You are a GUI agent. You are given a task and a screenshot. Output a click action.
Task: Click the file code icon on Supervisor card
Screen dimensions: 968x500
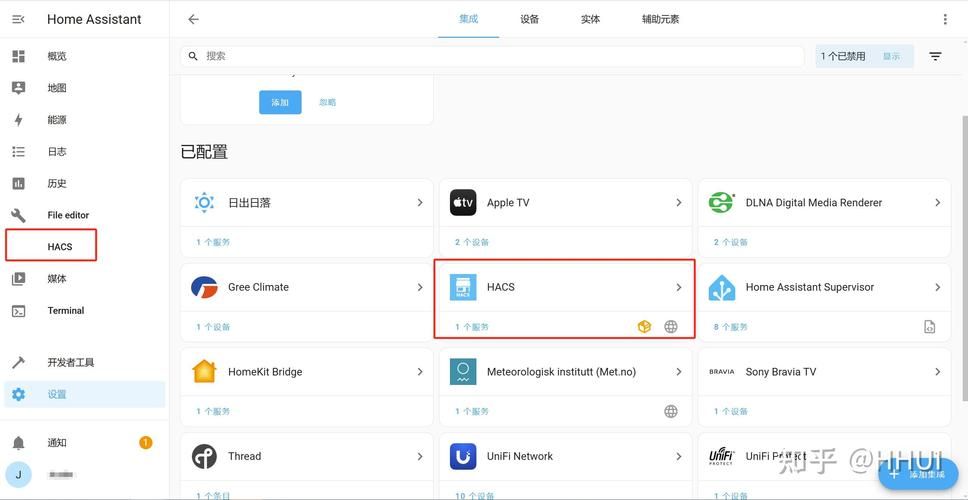pyautogui.click(x=930, y=327)
